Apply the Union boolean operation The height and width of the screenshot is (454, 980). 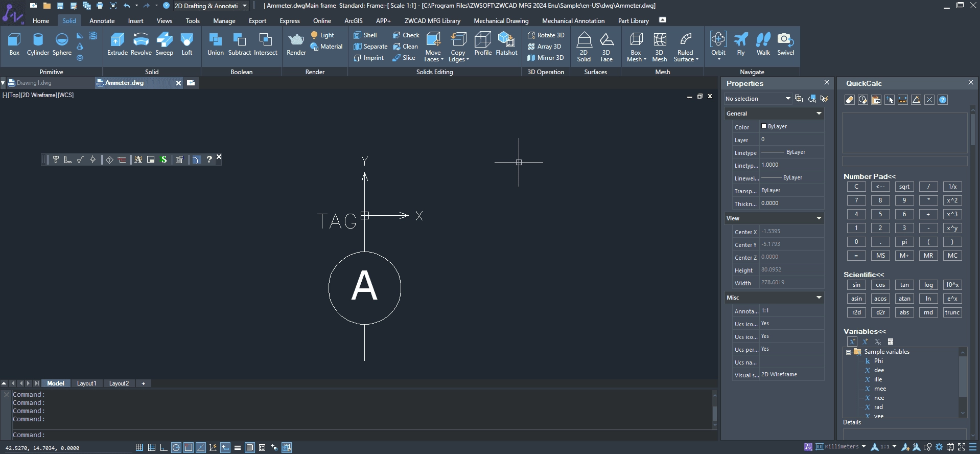point(216,44)
